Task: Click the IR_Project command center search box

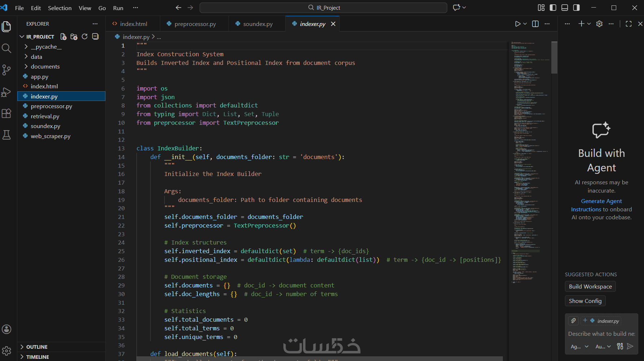Action: [x=323, y=8]
